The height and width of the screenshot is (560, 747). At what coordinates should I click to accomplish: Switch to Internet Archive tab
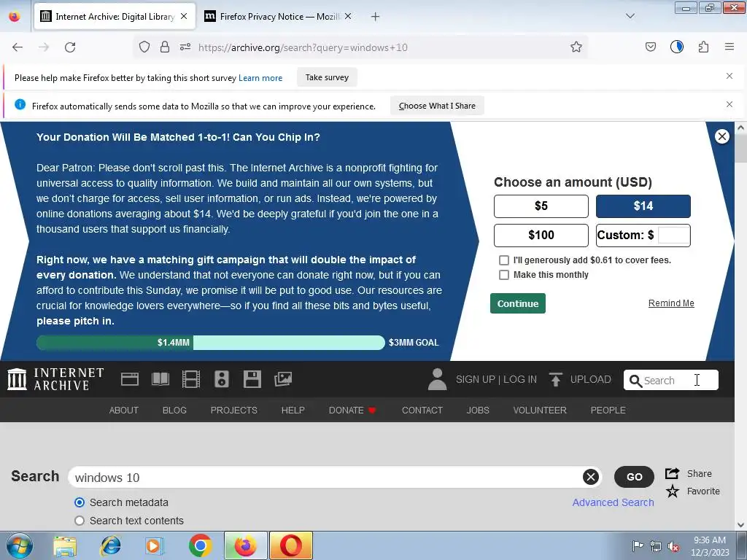115,17
